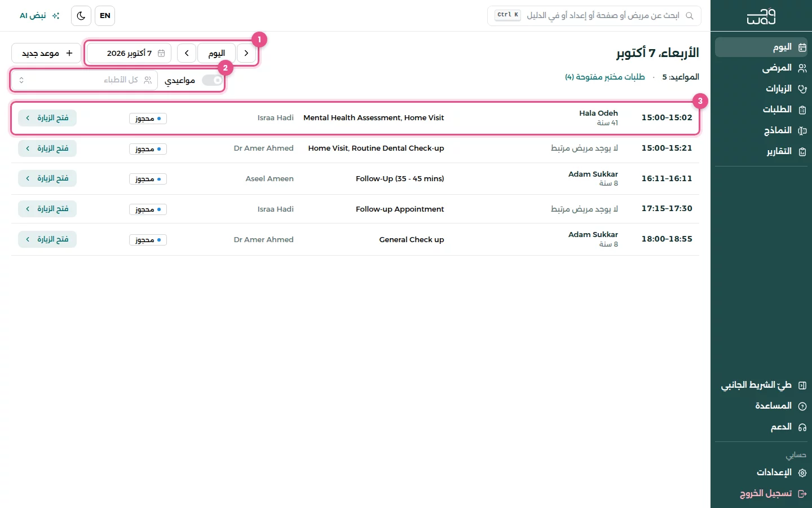Open visit for Hala Odeh appointment

click(47, 118)
